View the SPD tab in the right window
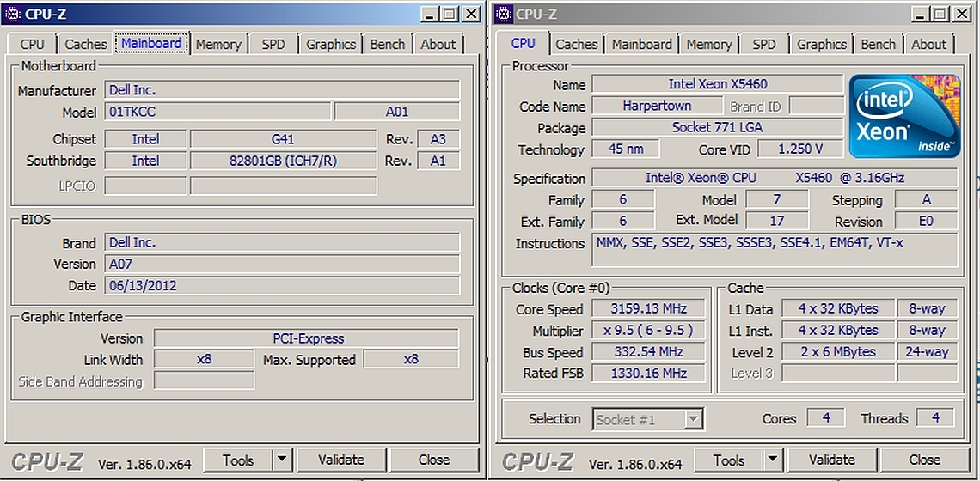 763,45
